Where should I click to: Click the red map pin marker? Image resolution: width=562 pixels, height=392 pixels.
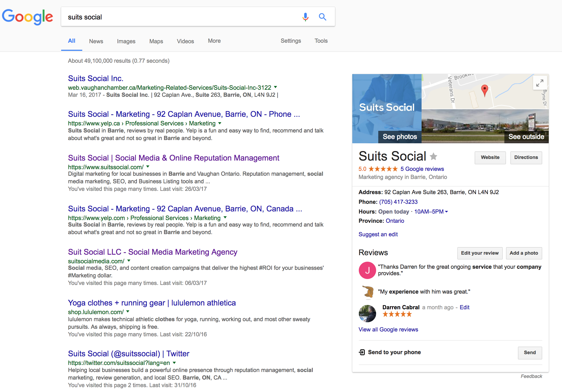tap(485, 90)
